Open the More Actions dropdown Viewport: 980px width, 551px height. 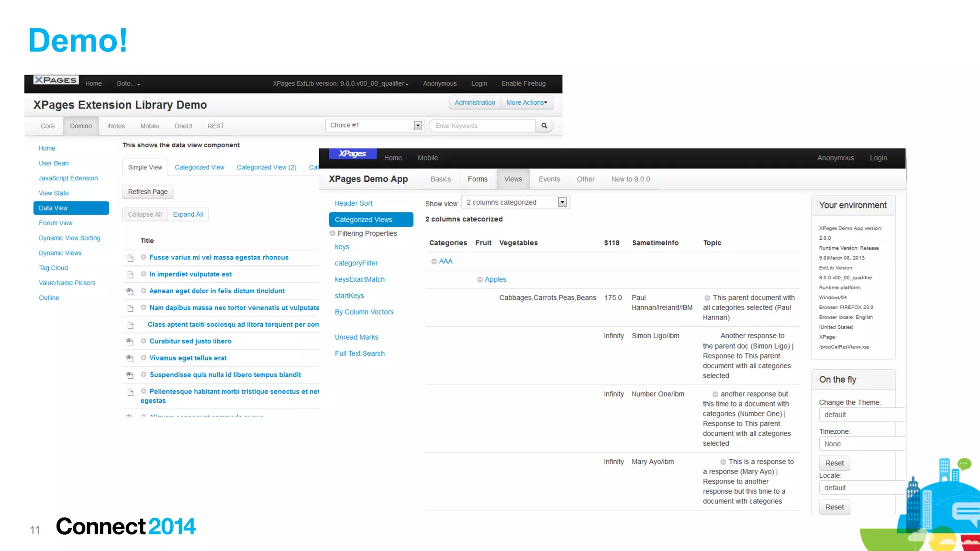click(x=527, y=103)
